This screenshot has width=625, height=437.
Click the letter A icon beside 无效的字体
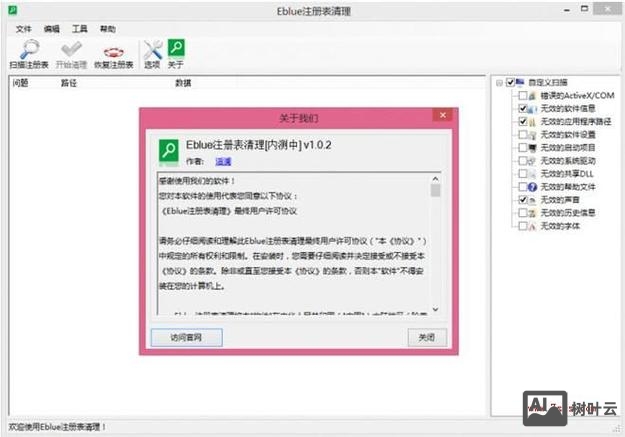click(532, 226)
